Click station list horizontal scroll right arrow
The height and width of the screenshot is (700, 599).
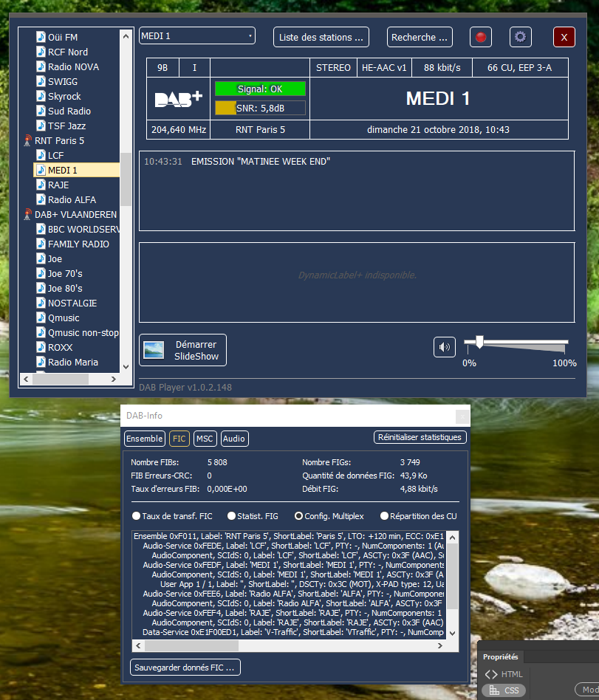point(114,379)
